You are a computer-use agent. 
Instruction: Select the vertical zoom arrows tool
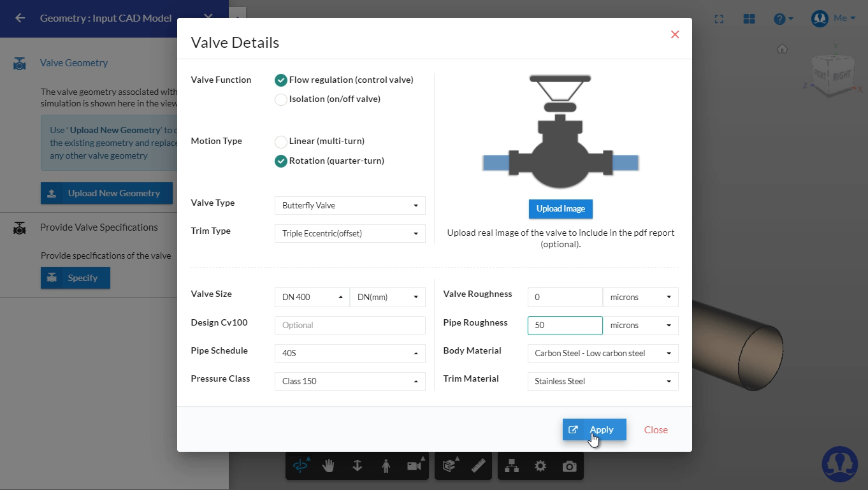pos(357,466)
